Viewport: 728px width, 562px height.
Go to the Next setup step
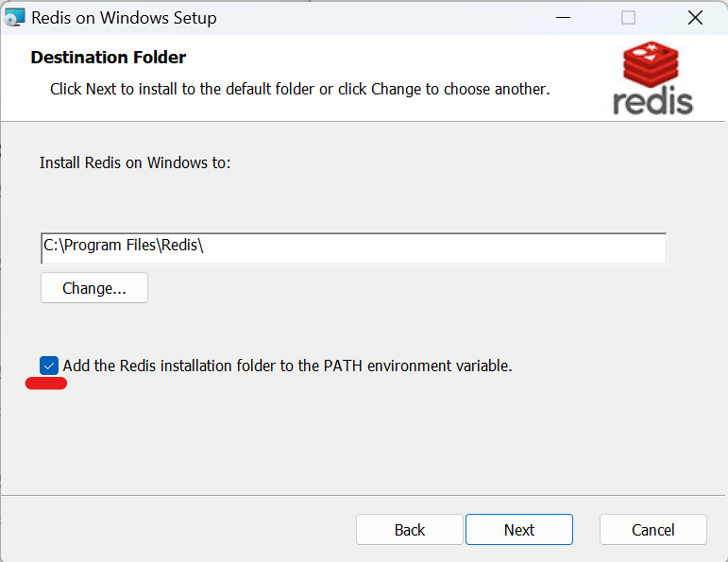coord(519,530)
